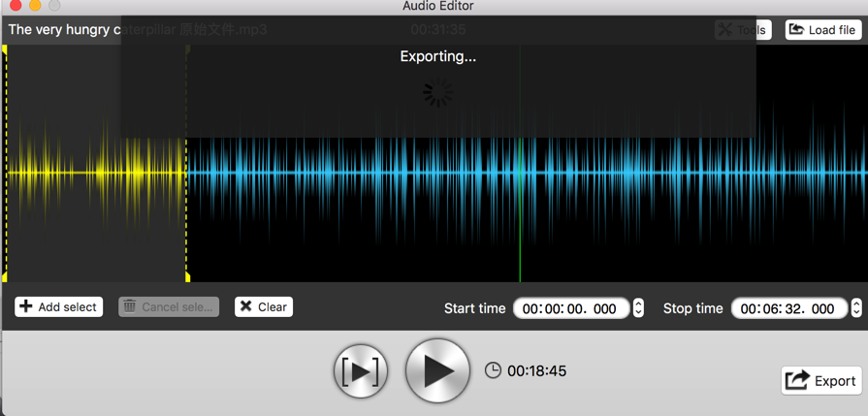The image size is (868, 416).
Task: Click the Exporting... status text
Action: tap(437, 56)
